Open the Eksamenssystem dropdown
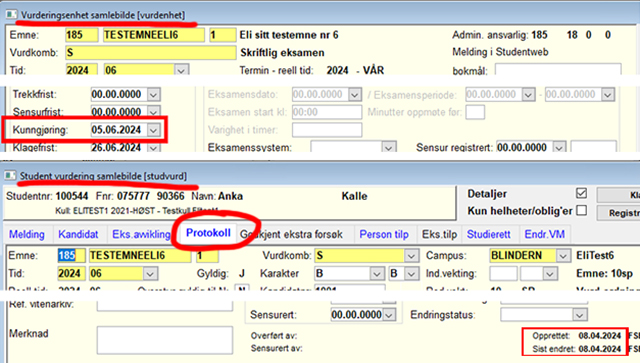This screenshot has height=363, width=640. 389,147
